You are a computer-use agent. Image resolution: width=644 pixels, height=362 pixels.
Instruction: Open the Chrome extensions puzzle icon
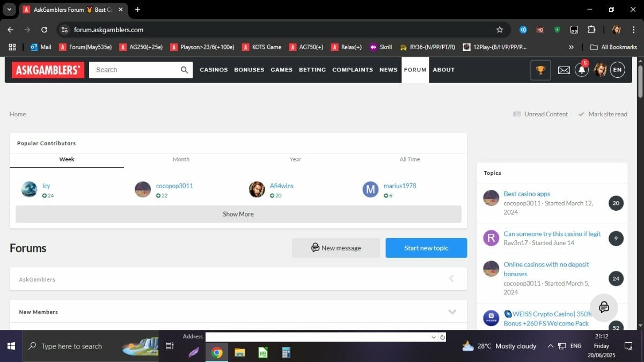pyautogui.click(x=591, y=29)
